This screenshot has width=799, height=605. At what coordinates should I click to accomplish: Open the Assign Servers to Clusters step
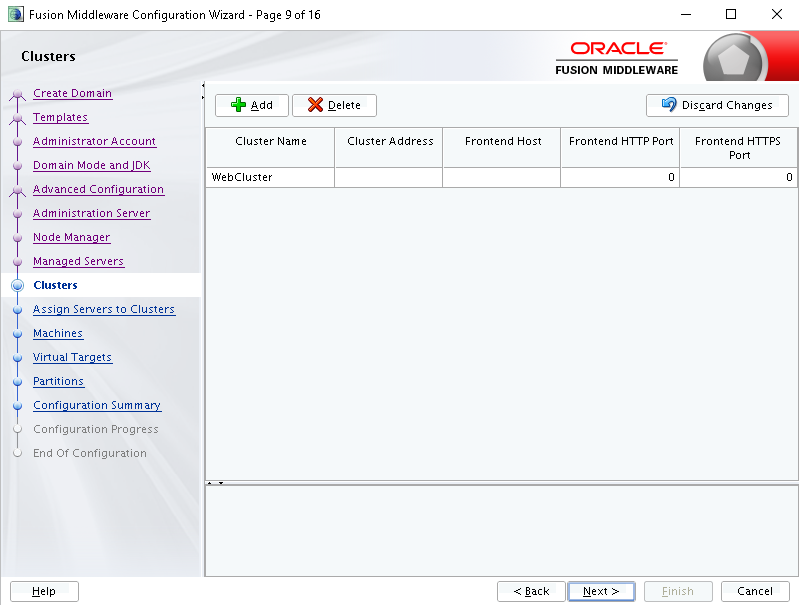pyautogui.click(x=104, y=309)
